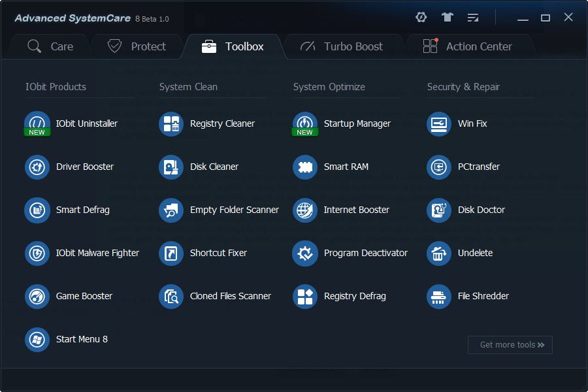Close the Advanced SystemCare window
The width and height of the screenshot is (588, 392).
(568, 17)
